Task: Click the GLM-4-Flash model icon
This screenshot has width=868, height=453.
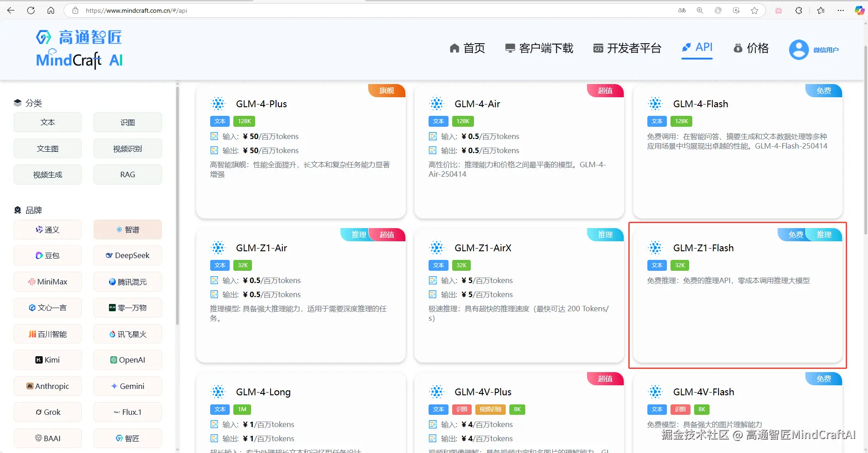Action: pos(655,104)
